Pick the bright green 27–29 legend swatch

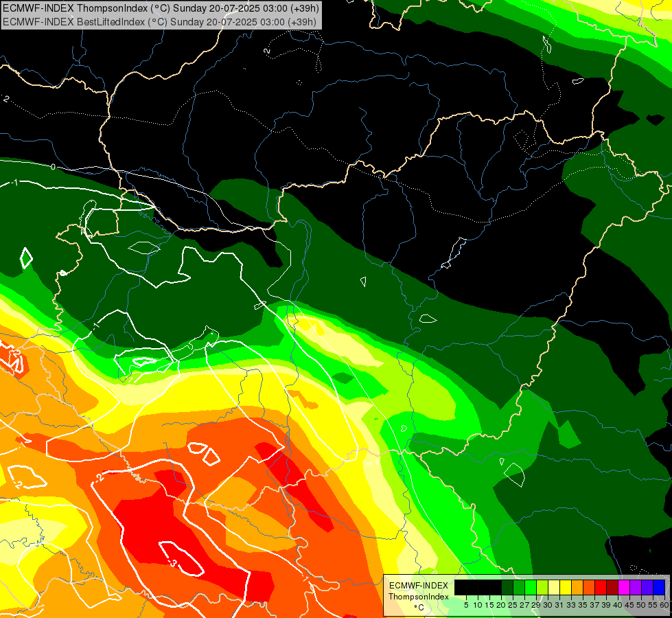click(531, 587)
